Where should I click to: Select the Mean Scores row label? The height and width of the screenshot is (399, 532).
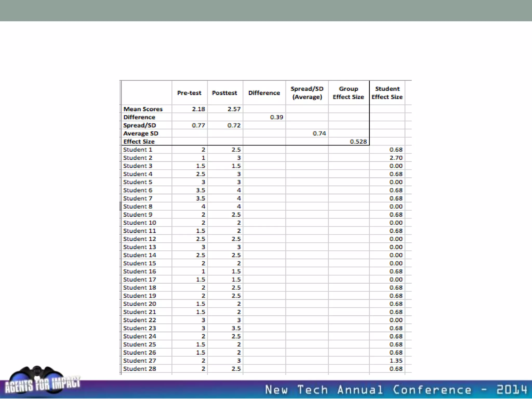(143, 109)
